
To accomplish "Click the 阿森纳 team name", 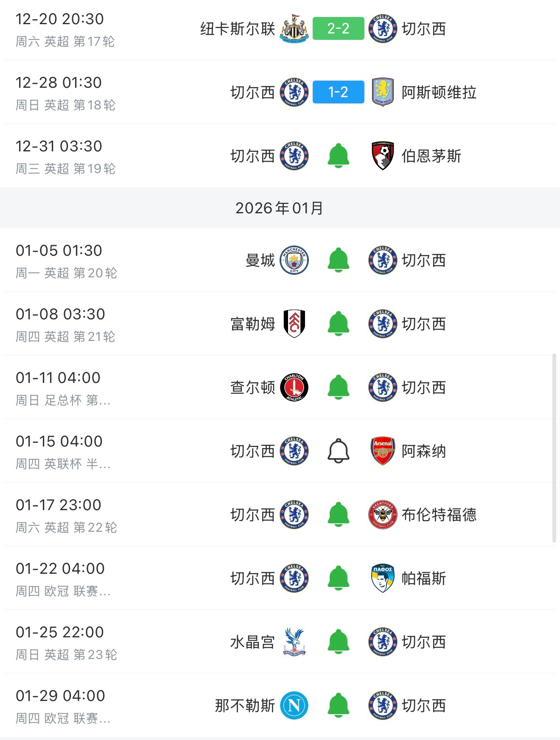I will [x=424, y=451].
